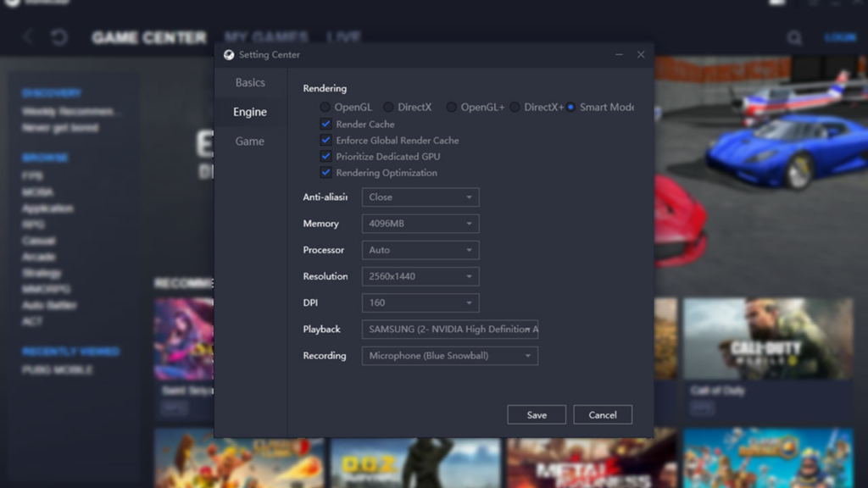Open the Resolution 2560x1440 dropdown

pos(420,276)
